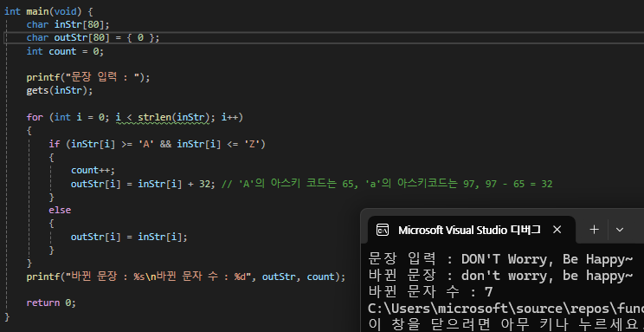Click the if condition checking 'A' to 'Z'
The width and height of the screenshot is (644, 332).
[158, 145]
